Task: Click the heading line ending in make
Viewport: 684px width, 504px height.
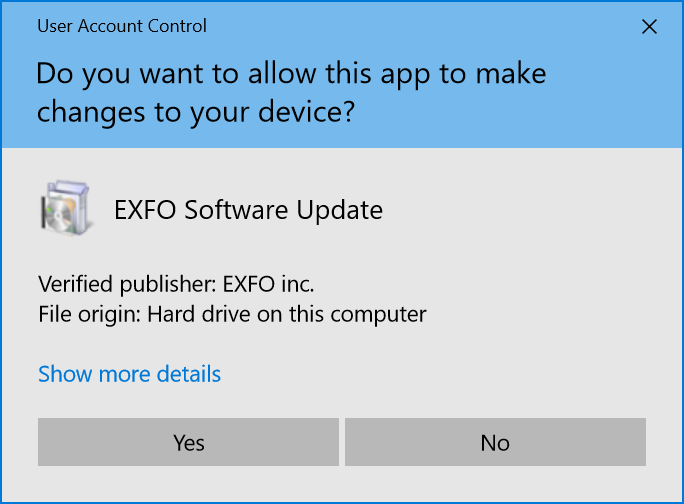Action: click(291, 74)
